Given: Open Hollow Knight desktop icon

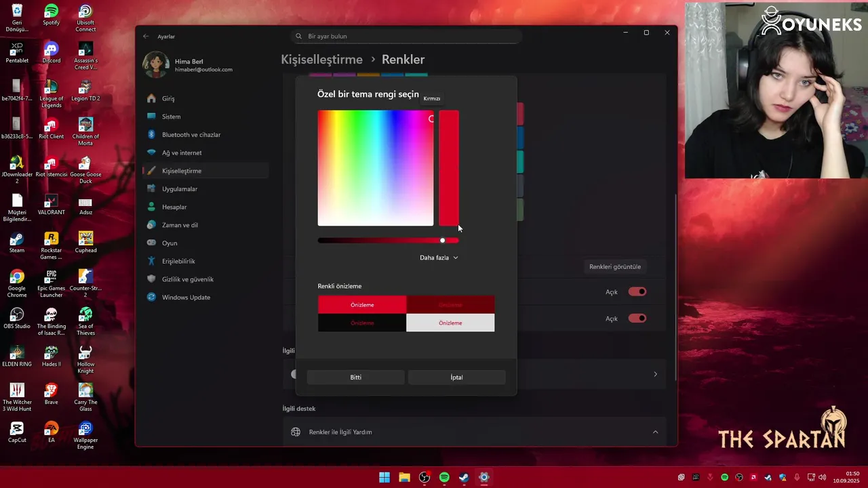Looking at the screenshot, I should tap(85, 359).
